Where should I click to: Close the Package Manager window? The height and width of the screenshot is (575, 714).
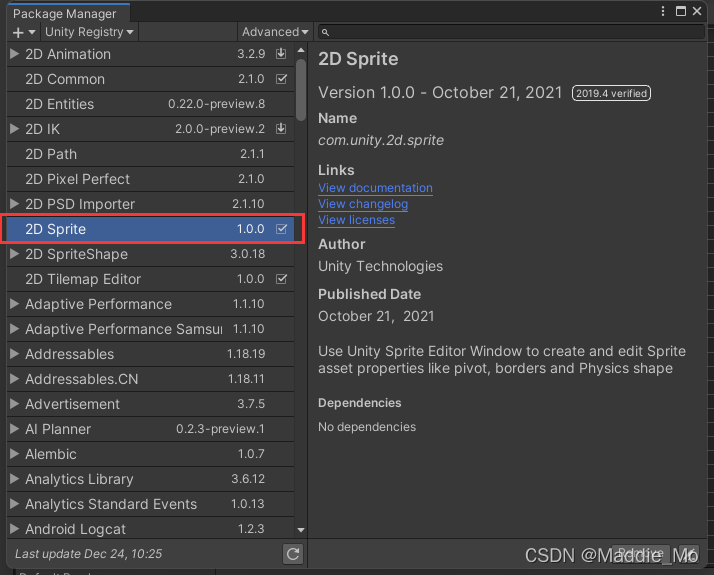[x=697, y=11]
